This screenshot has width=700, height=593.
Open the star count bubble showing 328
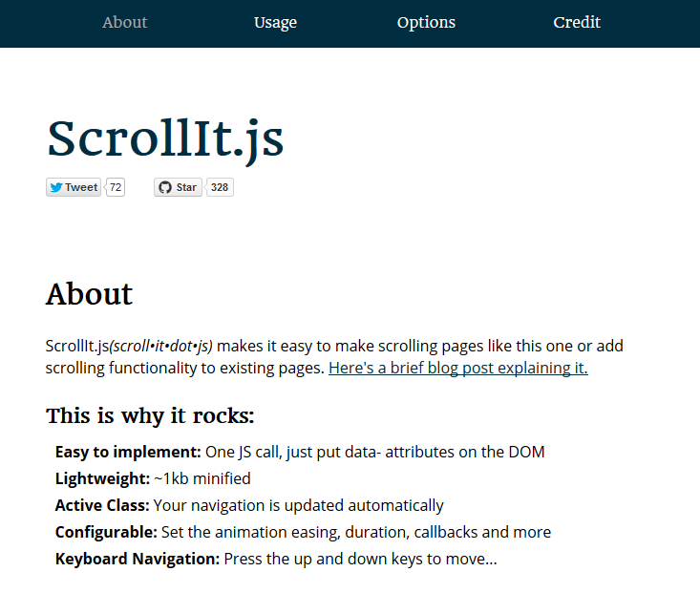tap(220, 187)
